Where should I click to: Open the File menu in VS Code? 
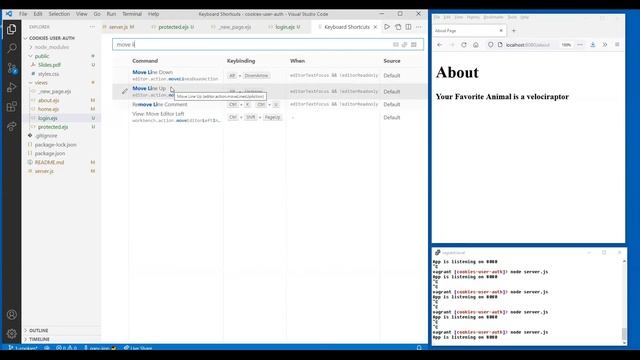click(23, 14)
